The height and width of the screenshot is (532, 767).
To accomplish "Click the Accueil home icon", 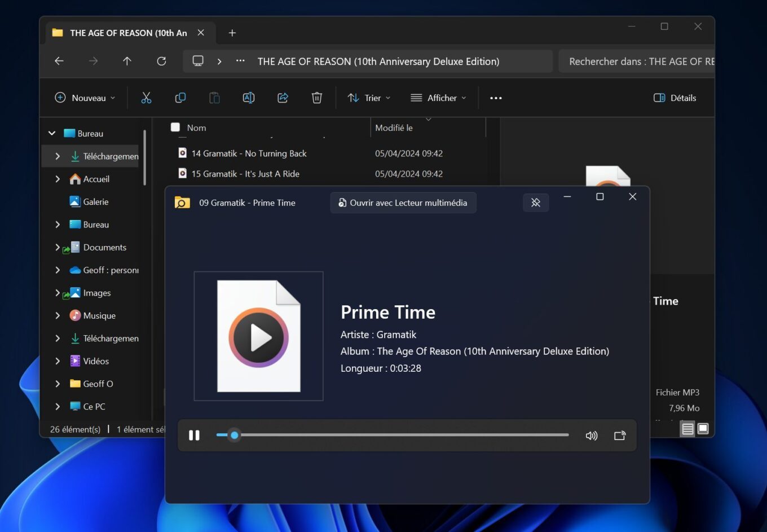I will pos(75,179).
